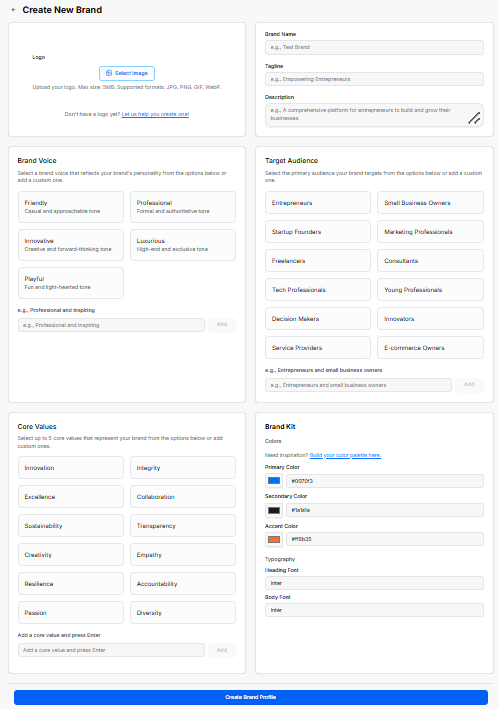Select Tech Professionals audience
The height and width of the screenshot is (709, 499).
click(x=318, y=290)
